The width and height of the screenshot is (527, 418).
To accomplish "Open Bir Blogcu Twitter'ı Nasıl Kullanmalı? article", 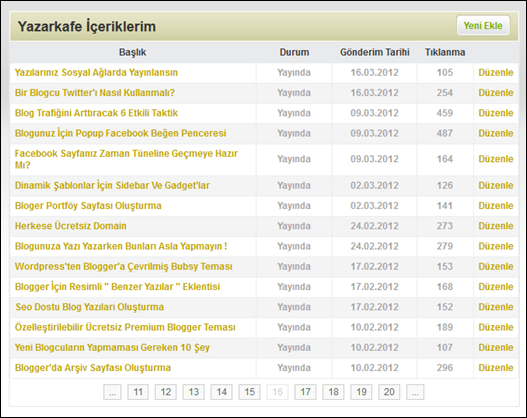I will point(95,93).
